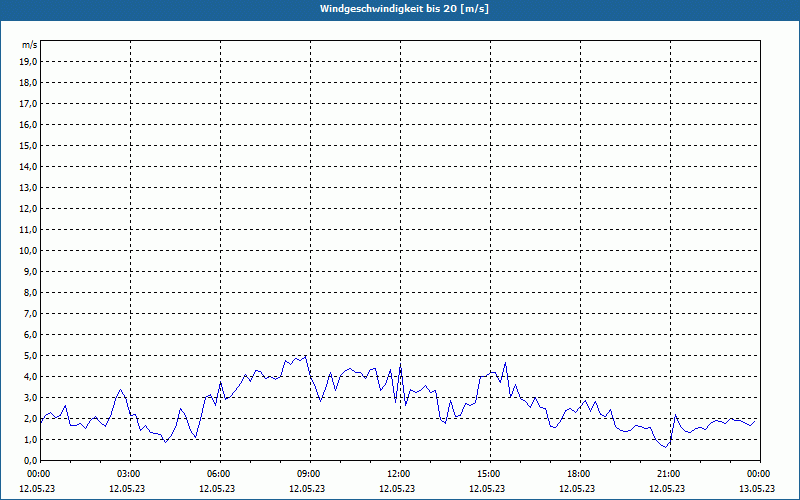Click the "5,0" y-axis tick label
Screen dimensions: 800x500
pyautogui.click(x=31, y=356)
